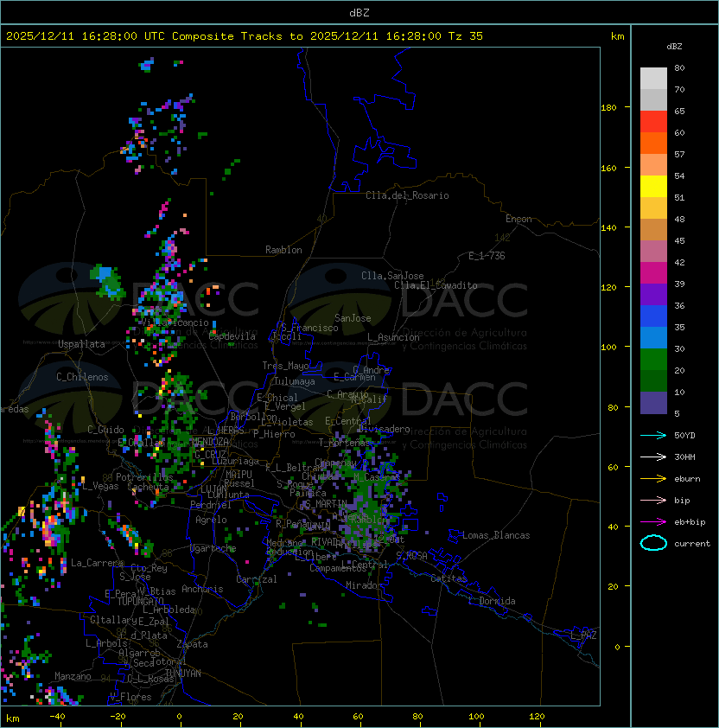Image resolution: width=719 pixels, height=728 pixels.
Task: Click the cyan ellipse 'current' legend icon
Action: 653,543
